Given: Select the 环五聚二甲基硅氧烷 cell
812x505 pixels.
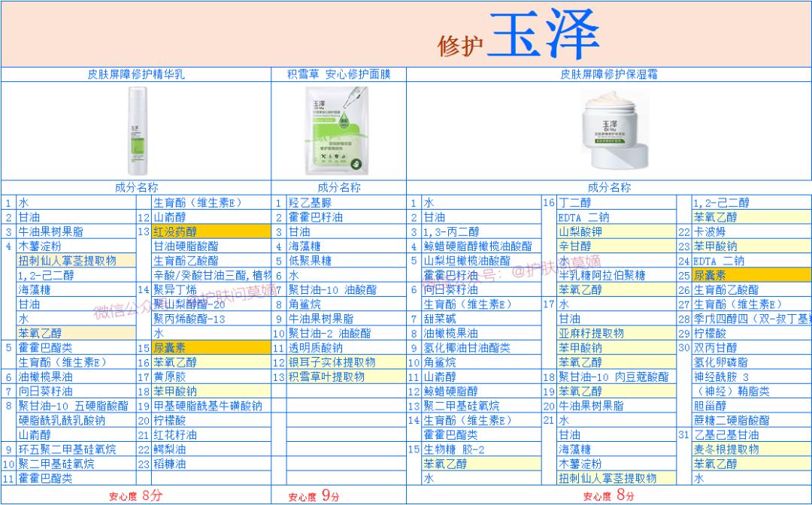Looking at the screenshot, I should click(x=77, y=449).
